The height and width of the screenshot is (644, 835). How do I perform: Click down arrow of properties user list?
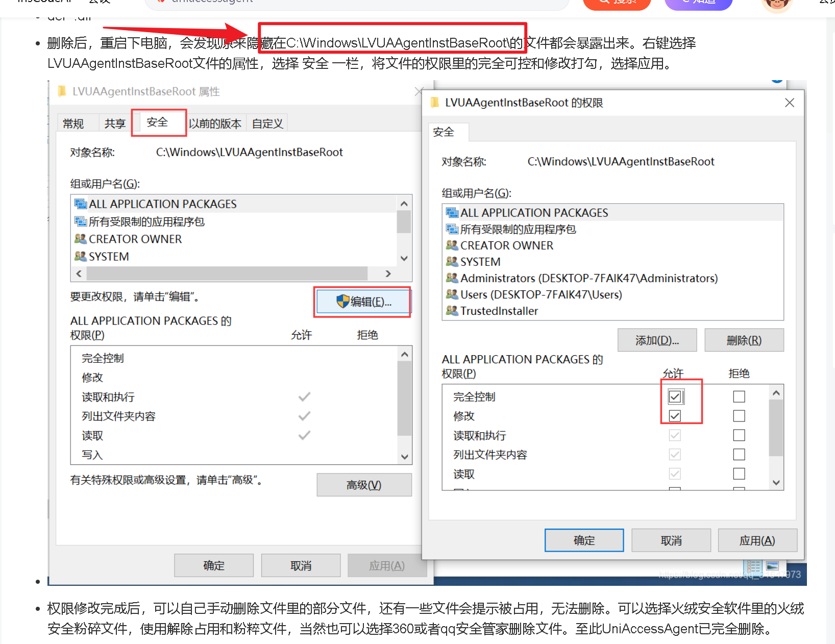click(x=404, y=258)
